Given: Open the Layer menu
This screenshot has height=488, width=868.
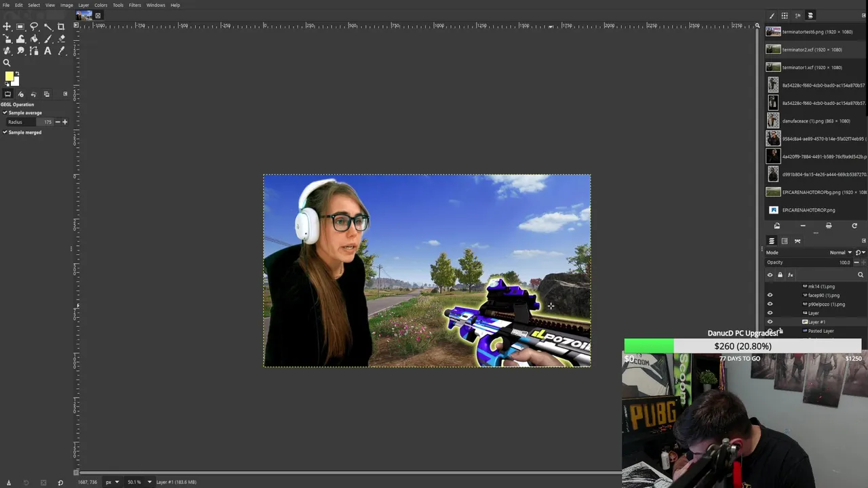Looking at the screenshot, I should pos(83,5).
